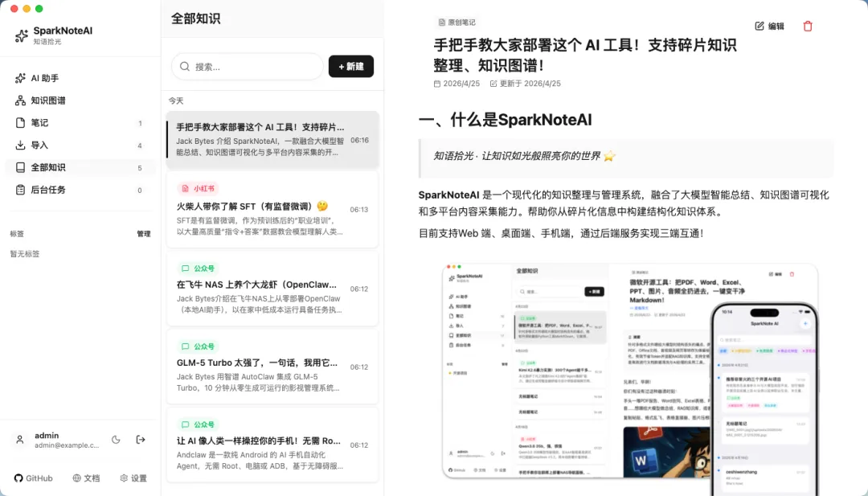Open the 文档 link
868x496 pixels.
(x=86, y=478)
